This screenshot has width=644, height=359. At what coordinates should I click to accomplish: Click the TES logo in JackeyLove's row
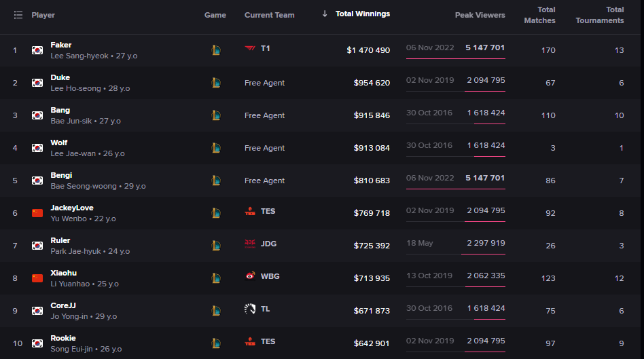(250, 211)
